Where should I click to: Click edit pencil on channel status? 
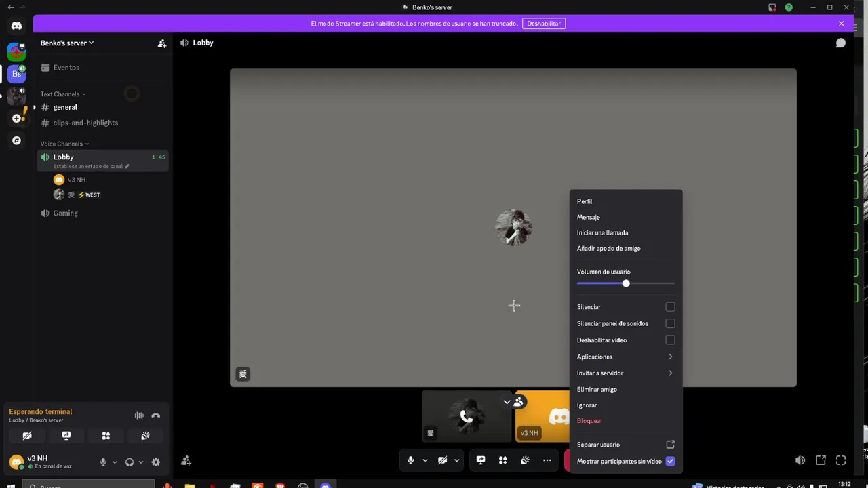pyautogui.click(x=127, y=166)
